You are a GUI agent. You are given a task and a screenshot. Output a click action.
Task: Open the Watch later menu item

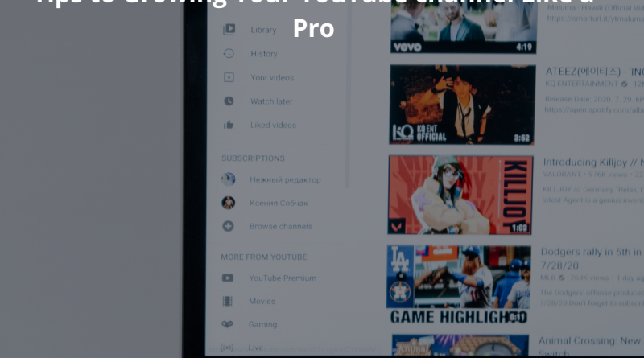point(271,101)
